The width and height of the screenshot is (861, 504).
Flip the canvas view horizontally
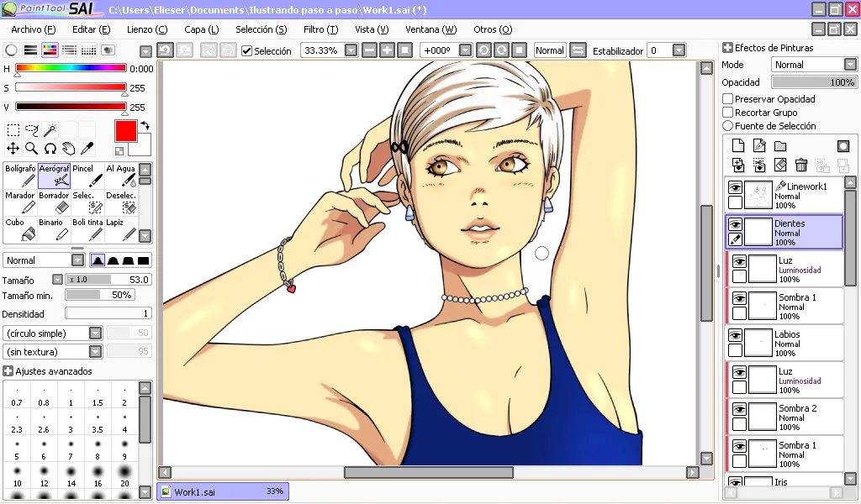(x=578, y=50)
